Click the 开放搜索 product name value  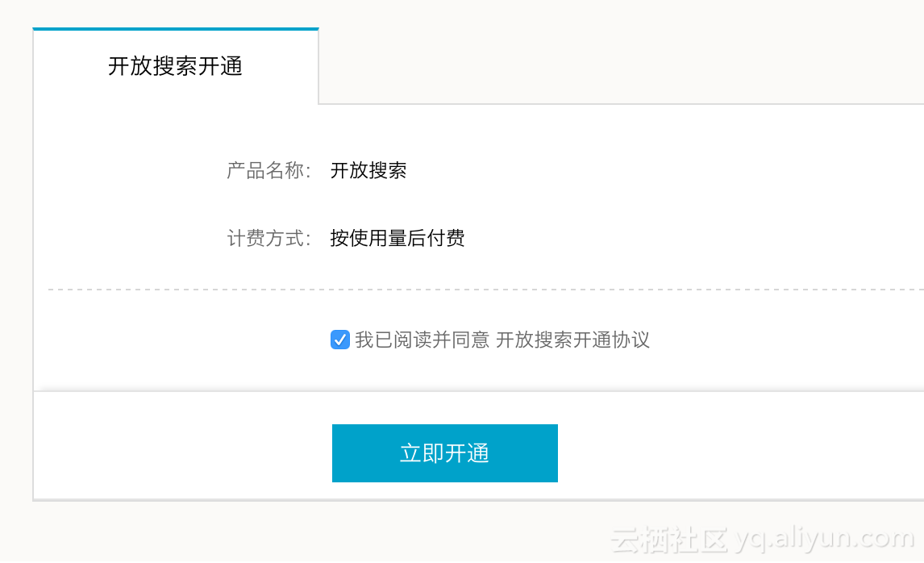pos(368,171)
